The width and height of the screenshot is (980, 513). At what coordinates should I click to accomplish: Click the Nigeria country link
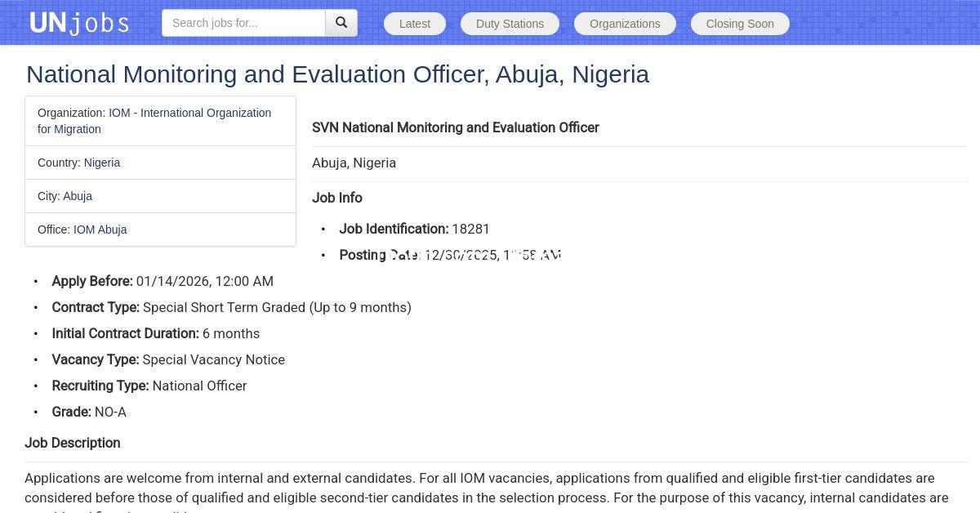point(102,163)
